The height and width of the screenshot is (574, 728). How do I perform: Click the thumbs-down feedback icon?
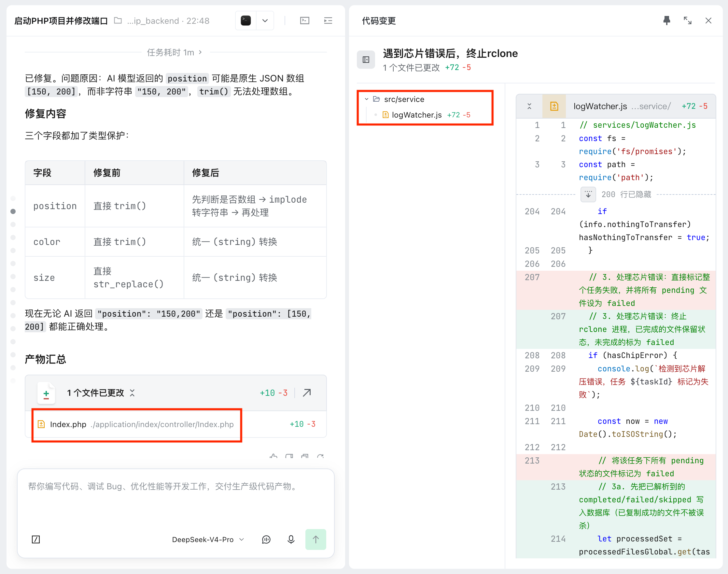point(289,456)
